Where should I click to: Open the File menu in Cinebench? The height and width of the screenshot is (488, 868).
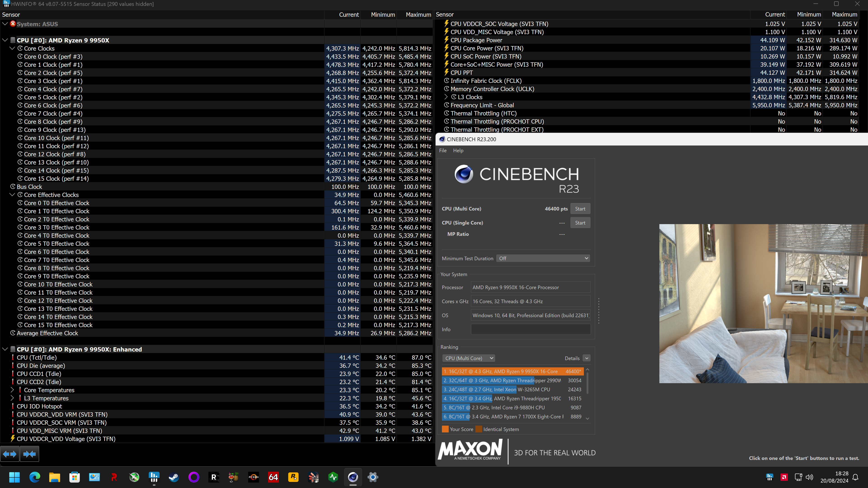[x=443, y=150]
